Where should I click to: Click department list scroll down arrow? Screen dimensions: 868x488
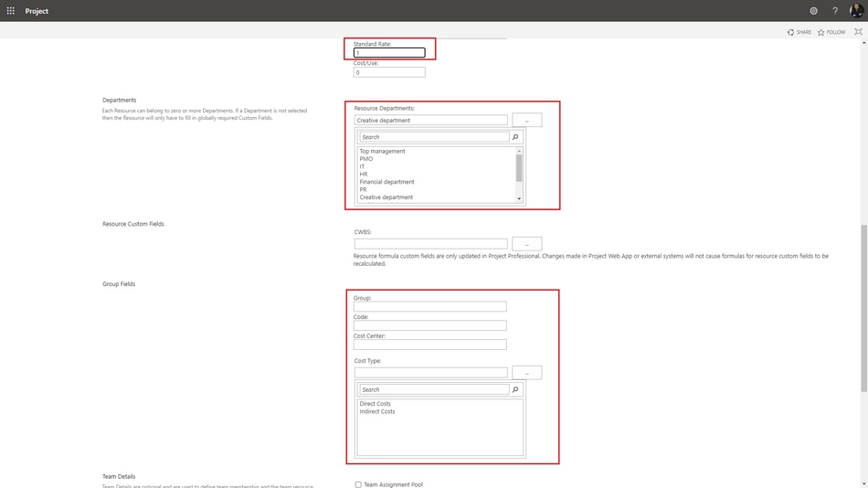click(x=519, y=198)
